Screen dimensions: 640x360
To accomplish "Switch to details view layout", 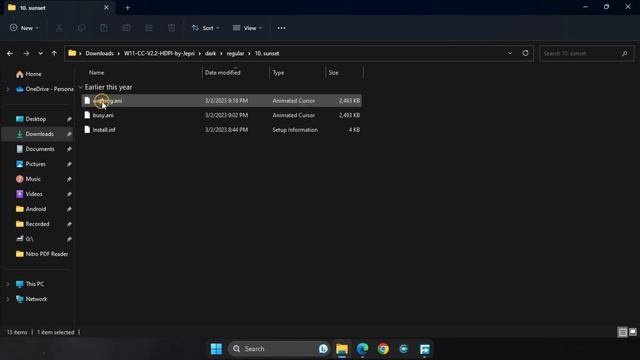I will point(622,332).
